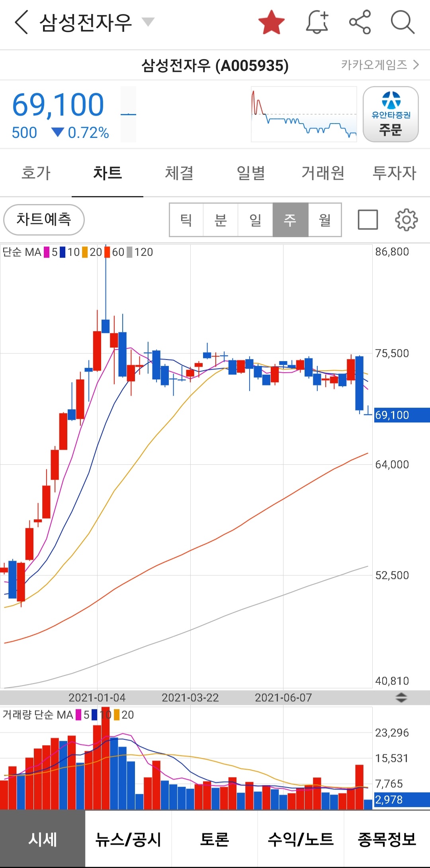This screenshot has height=868, width=430.
Task: Open chart settings gear icon
Action: click(406, 220)
